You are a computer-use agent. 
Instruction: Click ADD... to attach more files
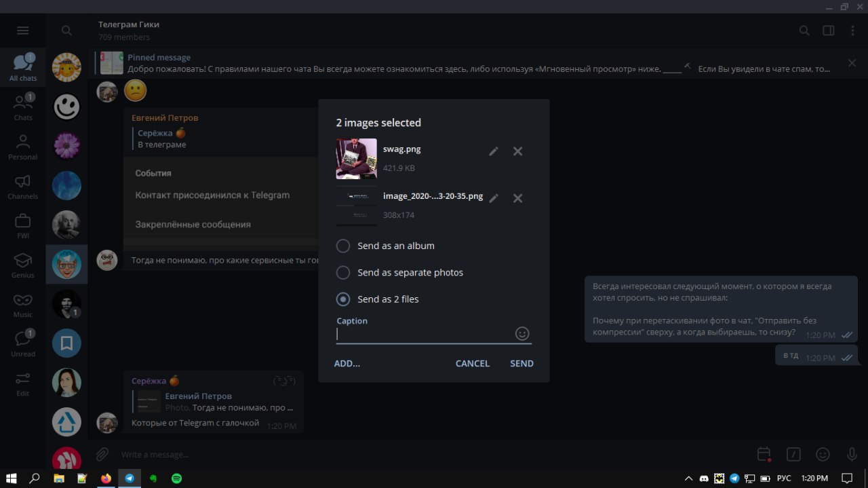click(347, 364)
